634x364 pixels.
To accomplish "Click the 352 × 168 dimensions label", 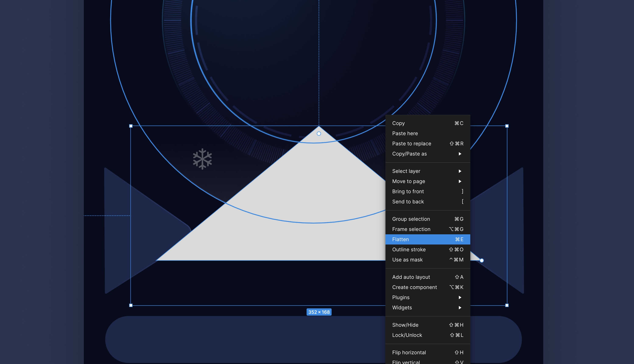I will click(319, 312).
